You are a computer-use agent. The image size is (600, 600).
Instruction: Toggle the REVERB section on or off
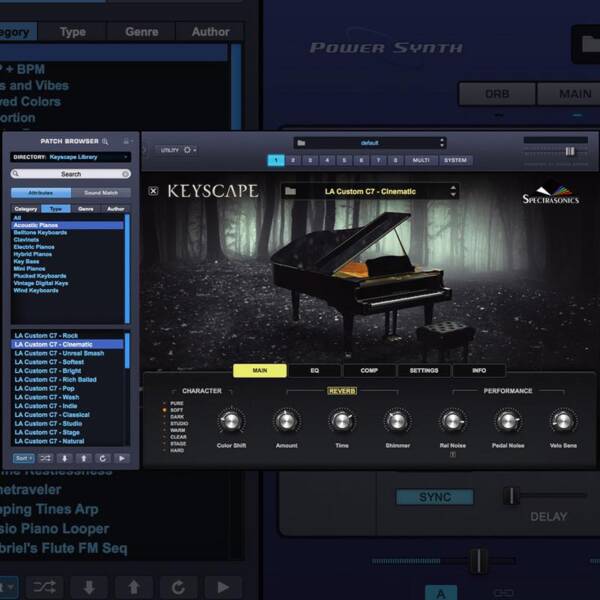342,391
